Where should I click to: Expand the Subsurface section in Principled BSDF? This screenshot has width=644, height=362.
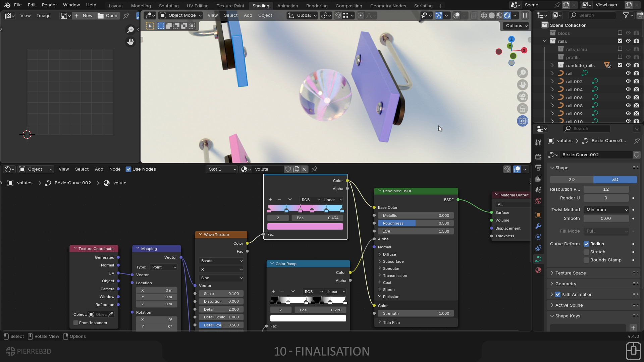click(380, 261)
